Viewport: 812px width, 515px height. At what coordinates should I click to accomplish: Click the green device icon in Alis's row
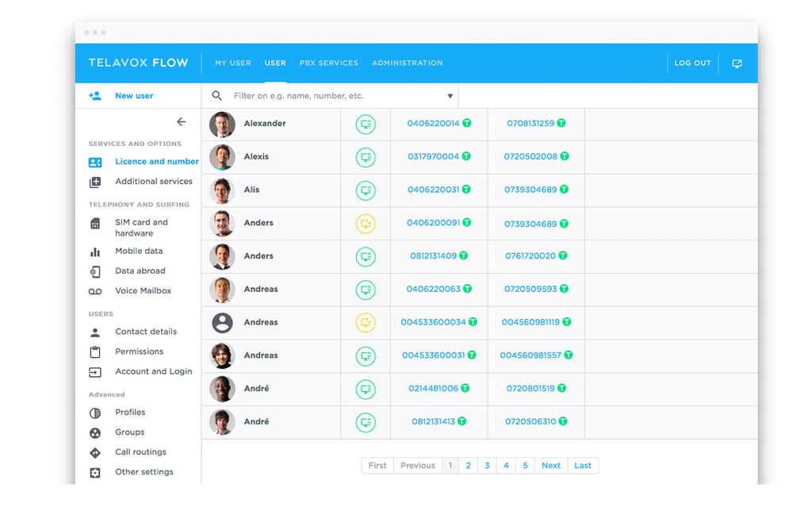point(366,190)
